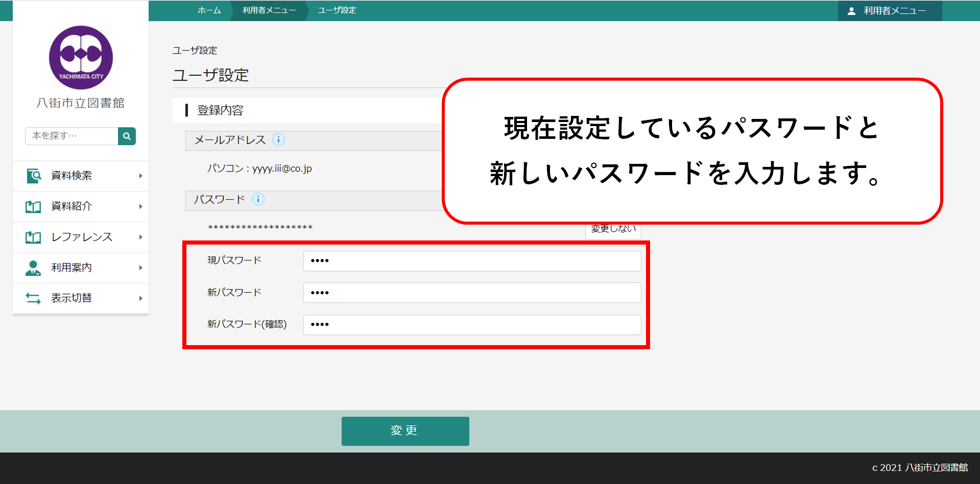Open info icon beside パスワード
This screenshot has width=980, height=484.
point(258,200)
